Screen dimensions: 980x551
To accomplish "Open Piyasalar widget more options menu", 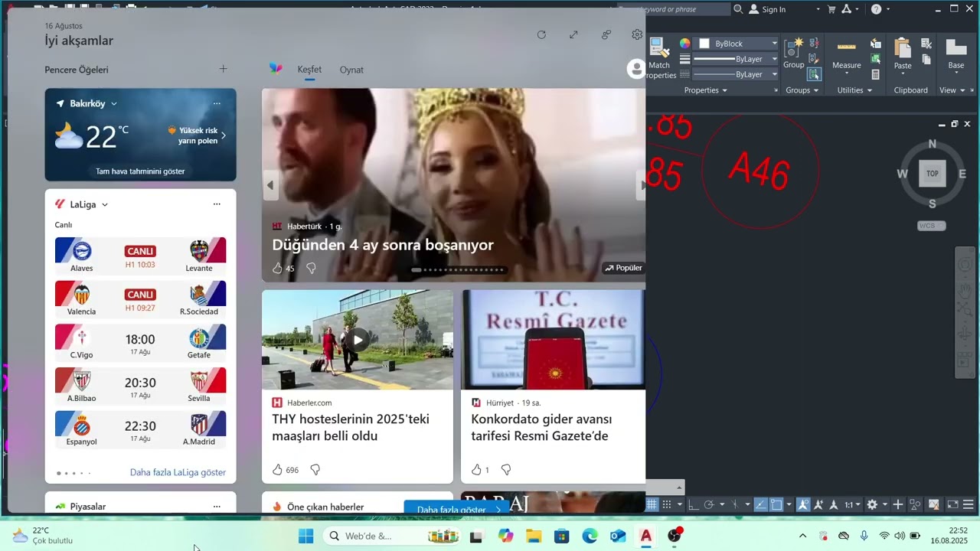I will click(x=217, y=507).
